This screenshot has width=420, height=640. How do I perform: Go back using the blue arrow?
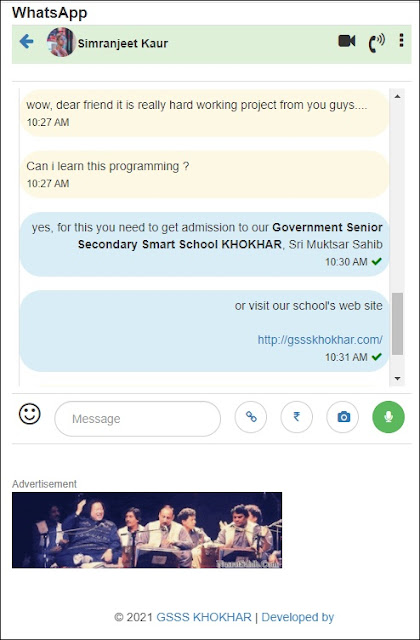tap(26, 41)
